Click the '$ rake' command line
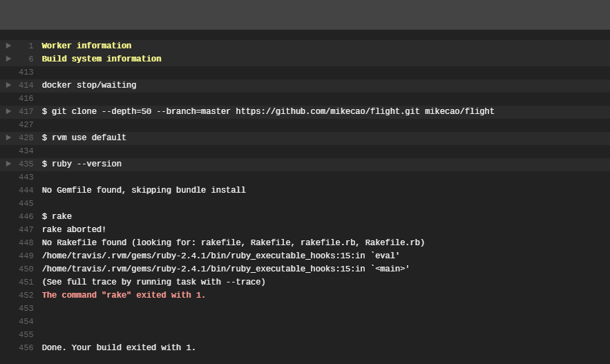Screen dimensions: 610x364 pos(57,216)
